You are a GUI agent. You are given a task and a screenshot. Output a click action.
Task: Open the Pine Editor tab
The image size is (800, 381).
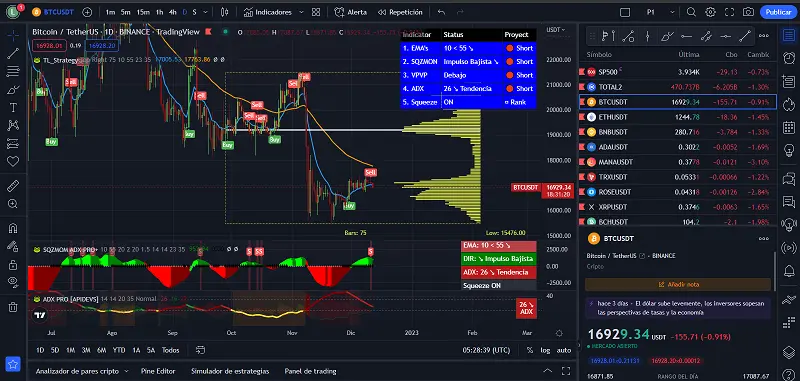point(158,371)
